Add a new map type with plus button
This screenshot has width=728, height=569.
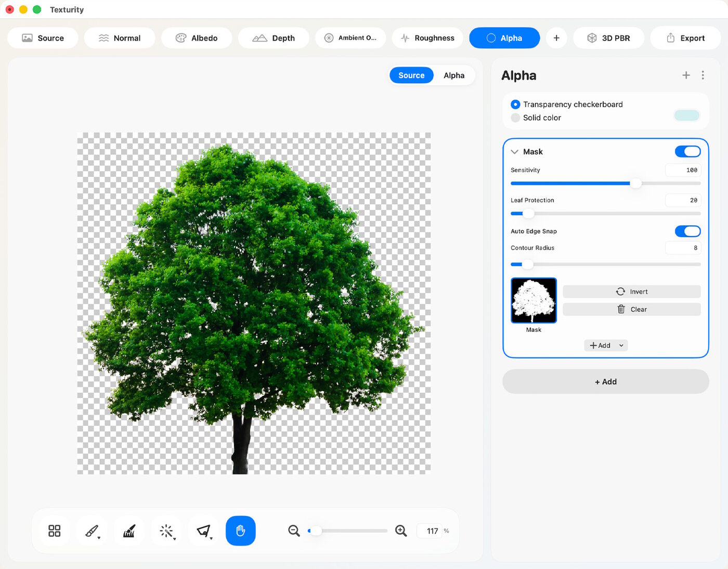(556, 38)
